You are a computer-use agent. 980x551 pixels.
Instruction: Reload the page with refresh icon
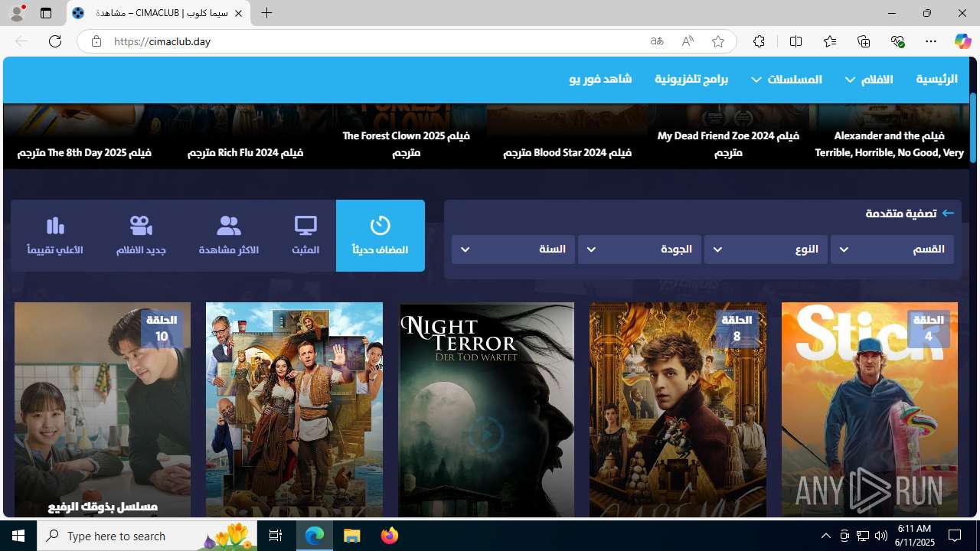(55, 41)
